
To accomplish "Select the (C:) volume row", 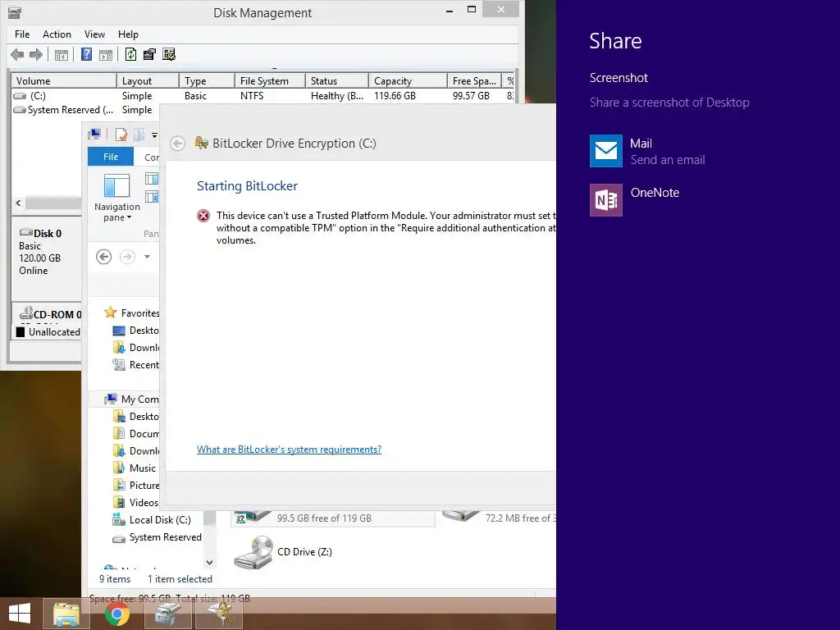I will coord(262,96).
